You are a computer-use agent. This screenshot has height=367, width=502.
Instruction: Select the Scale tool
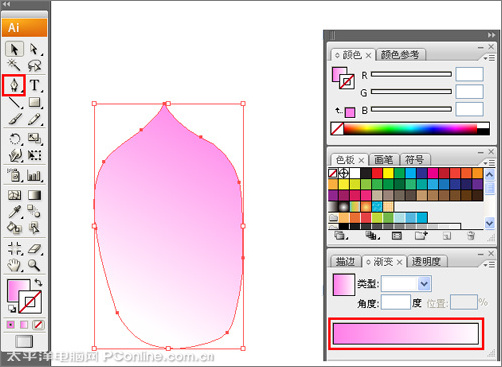point(34,138)
